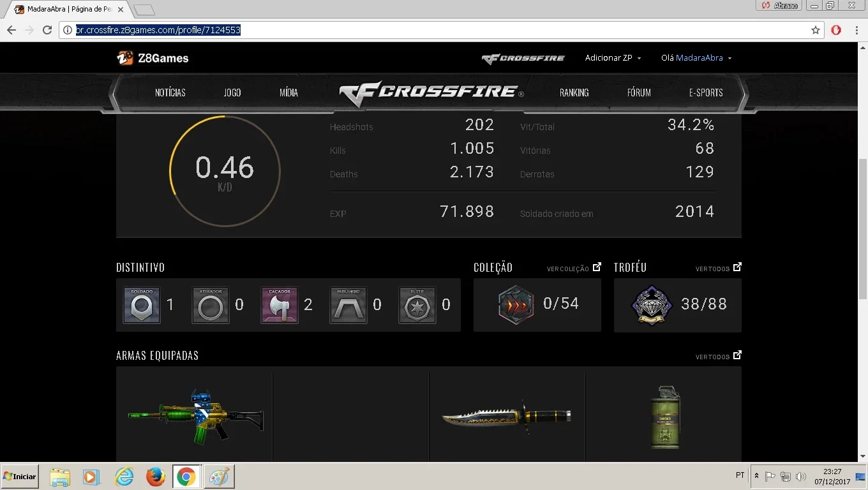Click the Troféu diamond emblem icon

(x=652, y=305)
